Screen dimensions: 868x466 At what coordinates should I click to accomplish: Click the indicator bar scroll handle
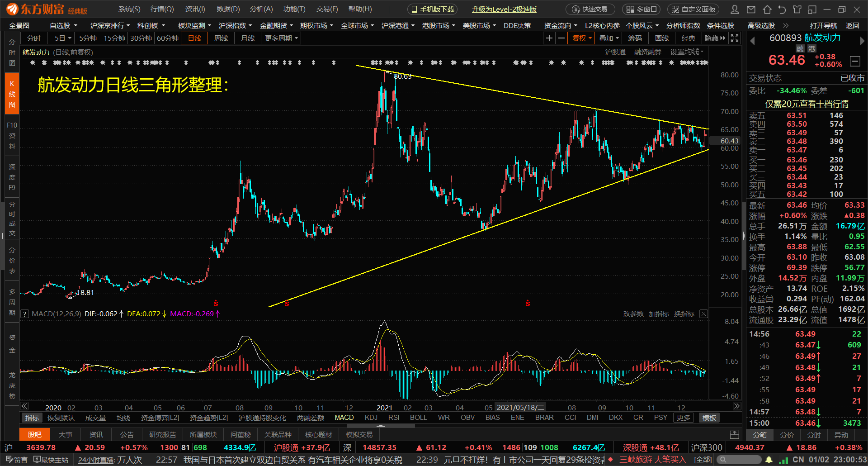pos(381,426)
